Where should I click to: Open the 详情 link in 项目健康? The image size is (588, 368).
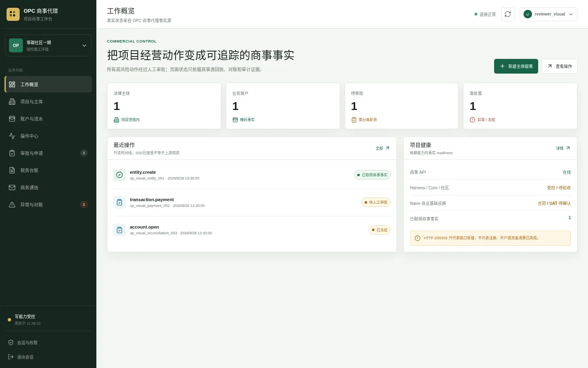563,148
